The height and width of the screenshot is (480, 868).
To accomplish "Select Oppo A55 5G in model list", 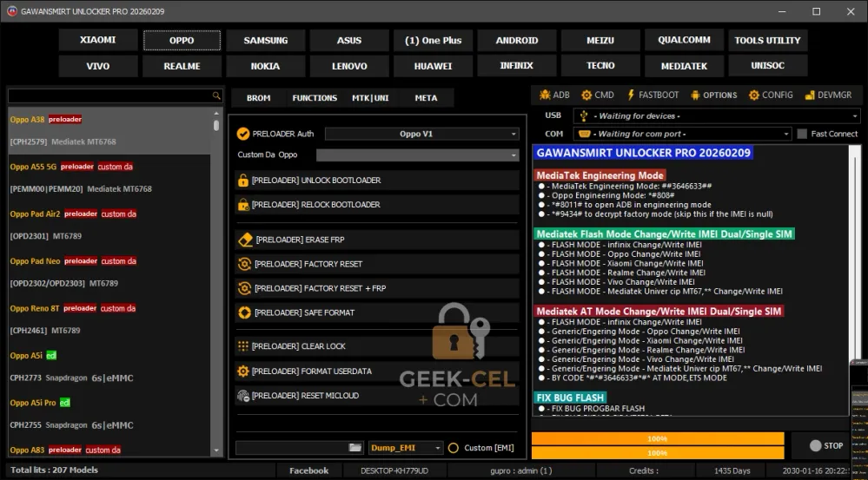I will [109, 178].
